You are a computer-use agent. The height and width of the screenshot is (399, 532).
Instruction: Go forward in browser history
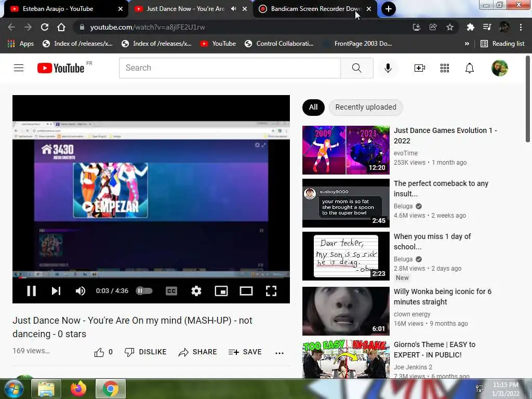(x=28, y=27)
